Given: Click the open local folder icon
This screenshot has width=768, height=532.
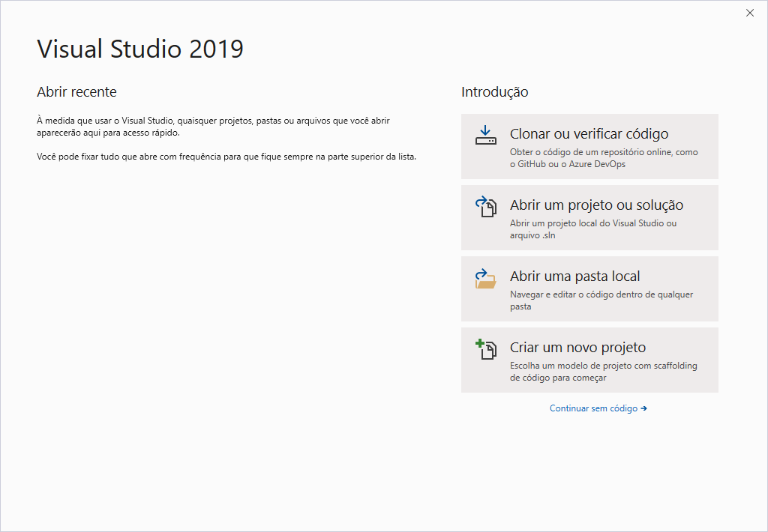Looking at the screenshot, I should pyautogui.click(x=485, y=279).
